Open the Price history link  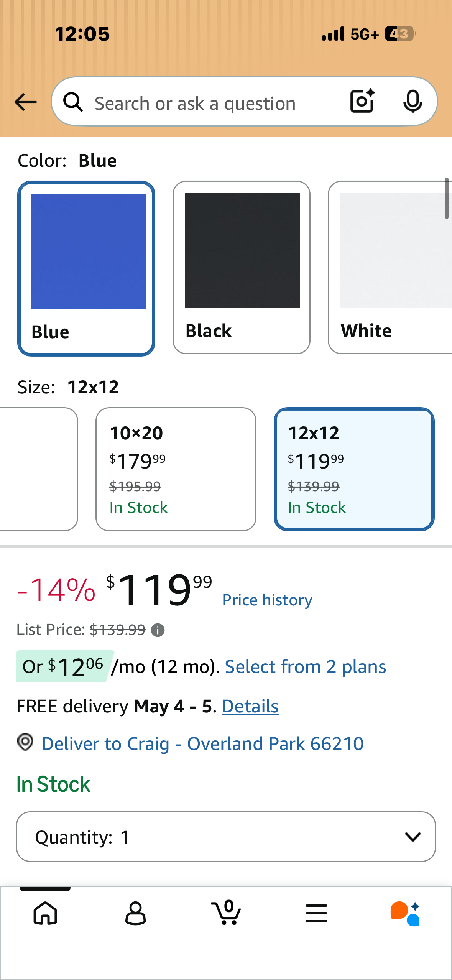click(267, 600)
